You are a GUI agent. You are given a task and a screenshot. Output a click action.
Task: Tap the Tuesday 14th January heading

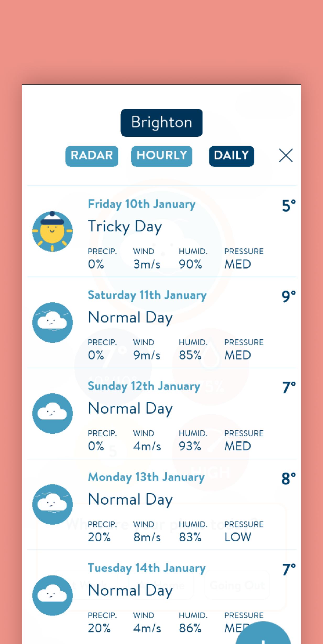(147, 568)
